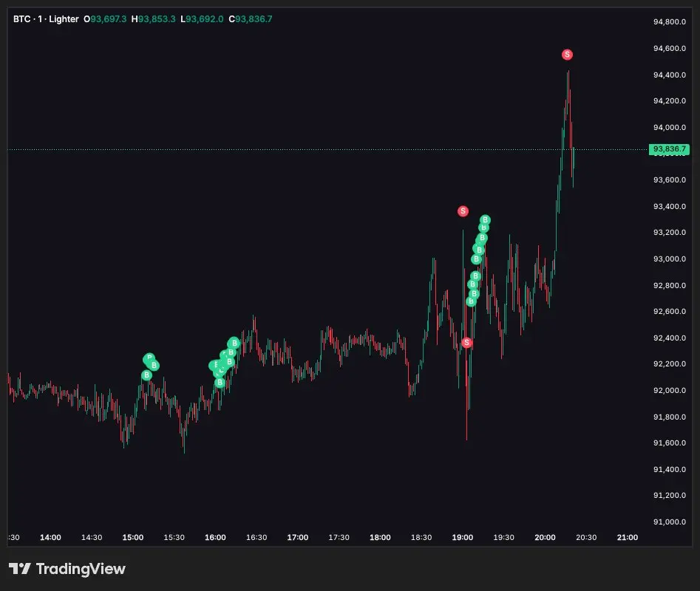Click the 91,400.0 price axis label

click(669, 469)
